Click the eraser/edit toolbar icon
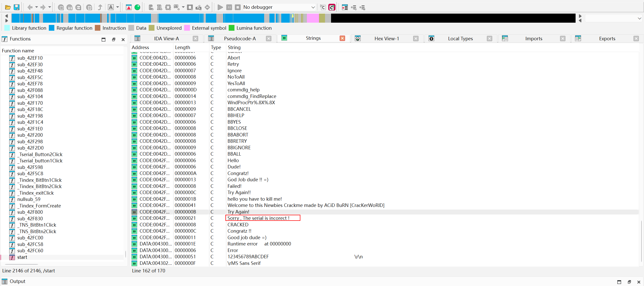644x286 pixels. click(x=198, y=7)
